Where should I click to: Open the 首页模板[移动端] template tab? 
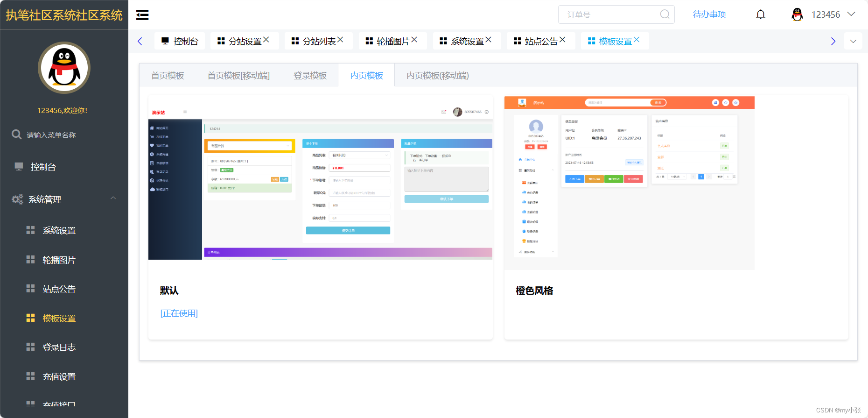(238, 76)
